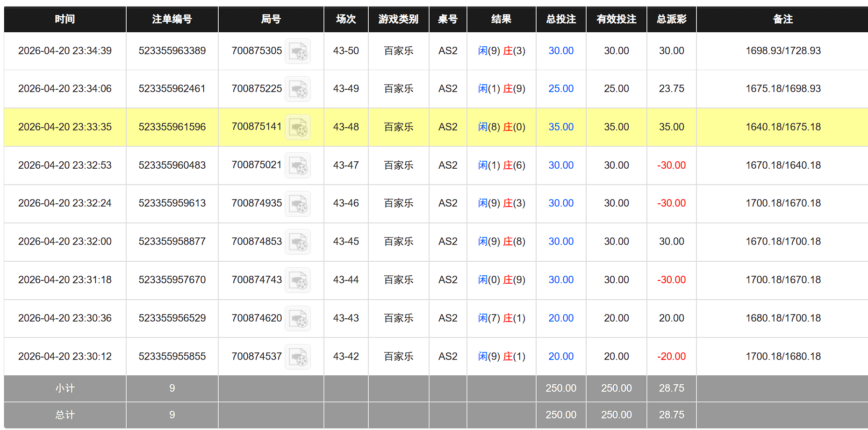Click the 有效投注 column header

(617, 19)
